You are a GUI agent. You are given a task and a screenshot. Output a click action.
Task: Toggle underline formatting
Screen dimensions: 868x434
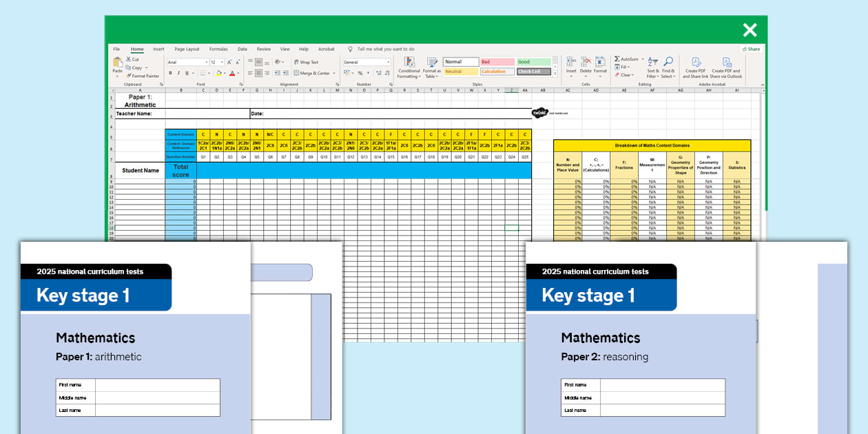pos(186,72)
